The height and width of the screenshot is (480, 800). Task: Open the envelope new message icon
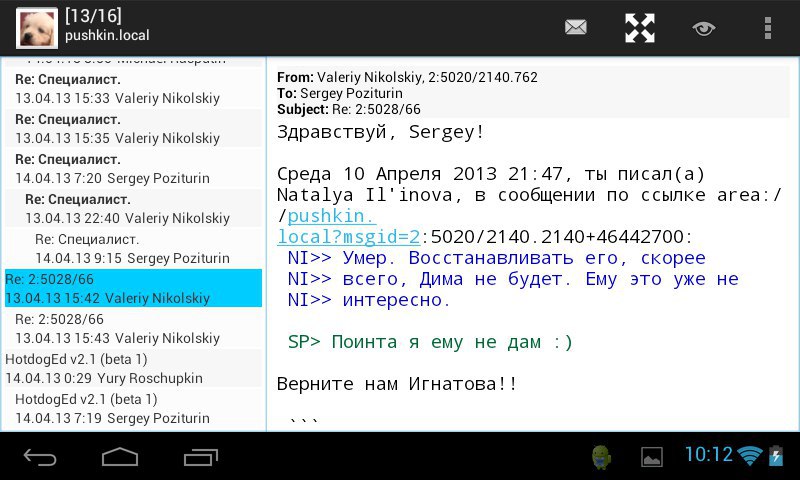click(x=576, y=27)
